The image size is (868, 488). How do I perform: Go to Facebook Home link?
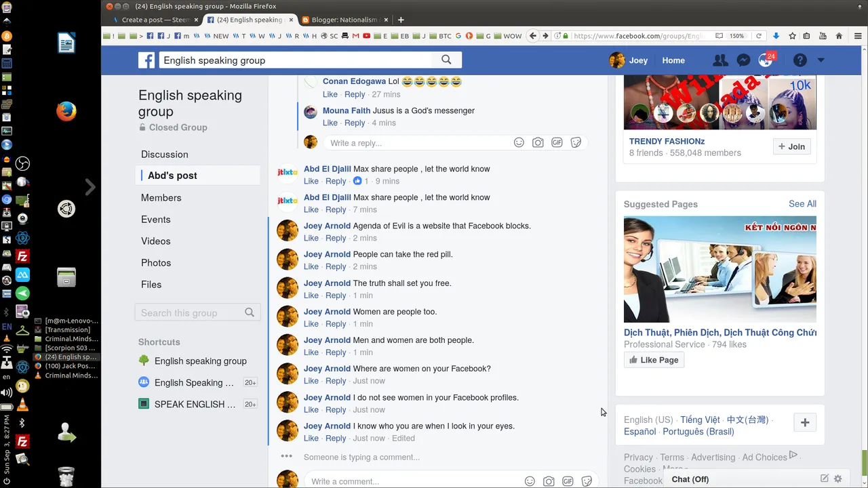pos(673,60)
